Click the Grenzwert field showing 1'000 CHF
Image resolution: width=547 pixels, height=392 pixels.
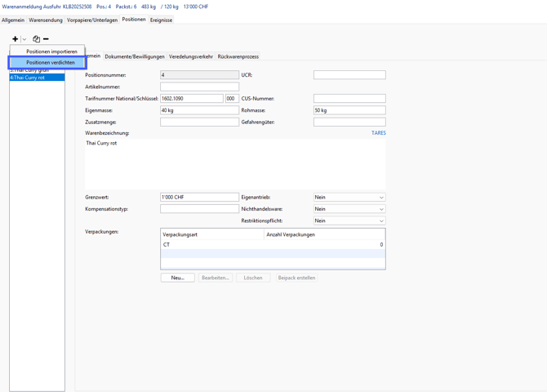pyautogui.click(x=199, y=197)
